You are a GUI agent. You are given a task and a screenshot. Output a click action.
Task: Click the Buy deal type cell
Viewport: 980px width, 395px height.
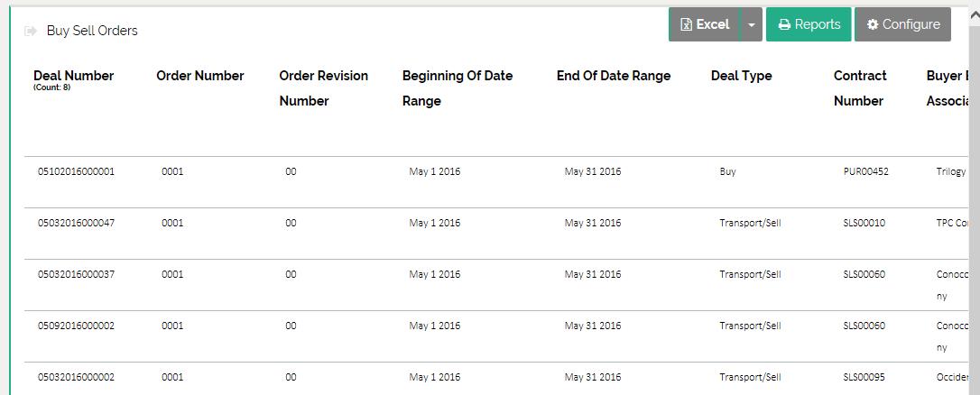coord(727,171)
